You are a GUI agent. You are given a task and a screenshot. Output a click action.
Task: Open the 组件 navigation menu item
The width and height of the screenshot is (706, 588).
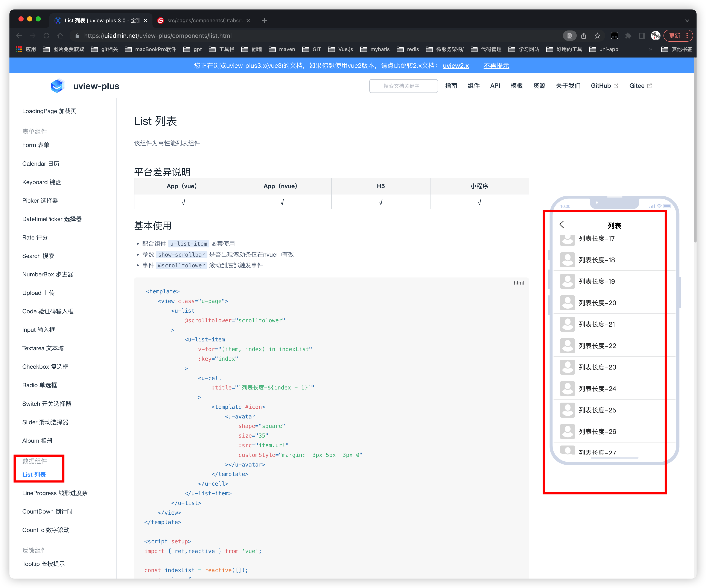click(x=473, y=86)
